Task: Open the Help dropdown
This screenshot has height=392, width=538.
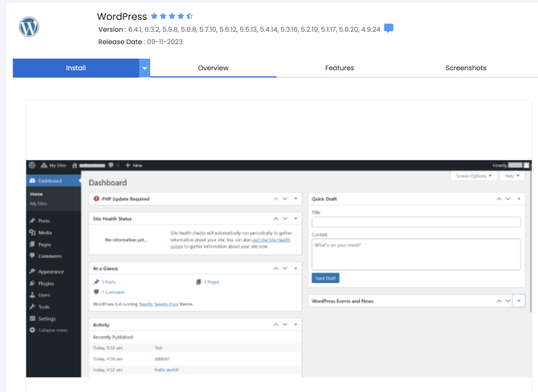Action: (512, 176)
